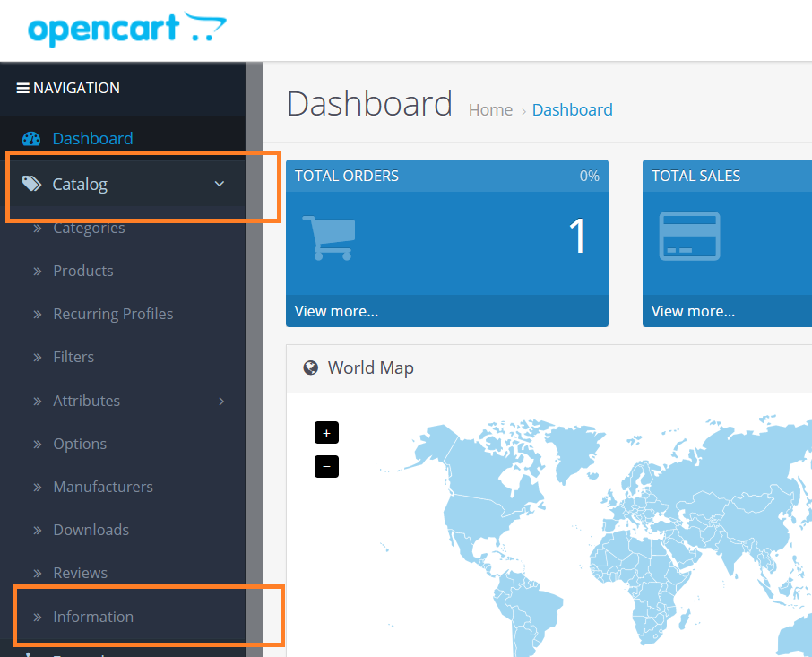This screenshot has width=812, height=657.
Task: Click View more under Total Sales
Action: click(x=693, y=311)
